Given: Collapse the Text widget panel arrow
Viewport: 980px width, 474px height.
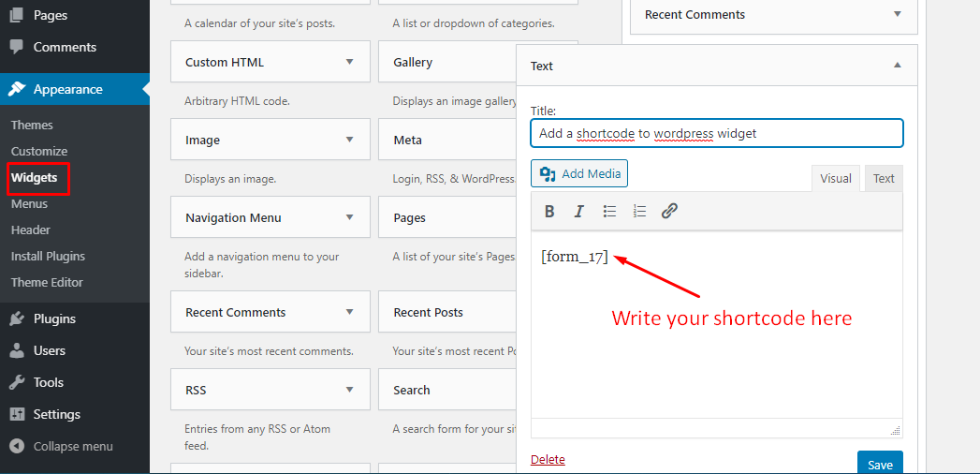Looking at the screenshot, I should (898, 65).
